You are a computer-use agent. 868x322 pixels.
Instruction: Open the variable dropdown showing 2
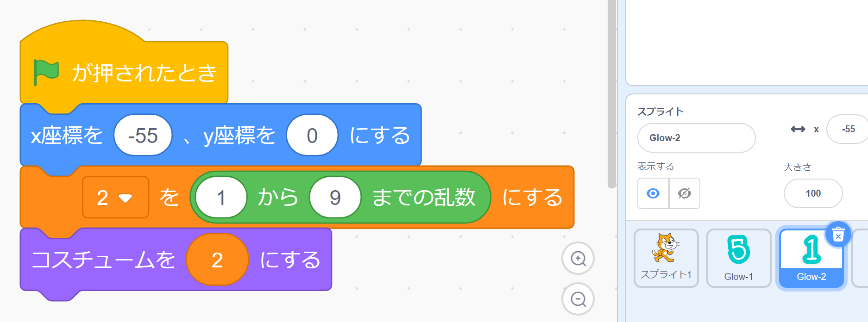pyautogui.click(x=115, y=198)
